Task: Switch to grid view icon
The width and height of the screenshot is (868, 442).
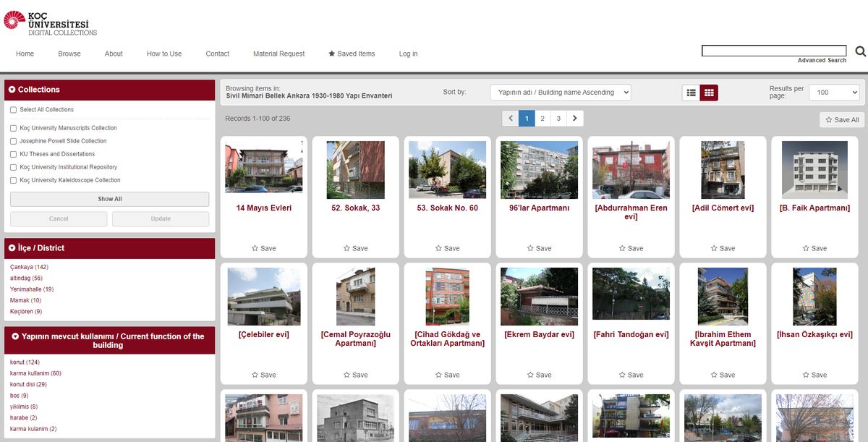Action: tap(709, 93)
